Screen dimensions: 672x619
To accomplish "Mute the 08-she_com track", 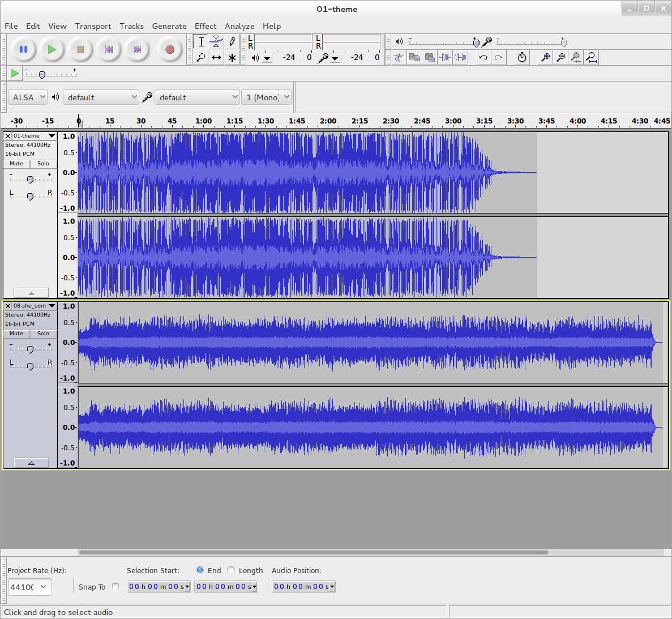I will coord(16,334).
